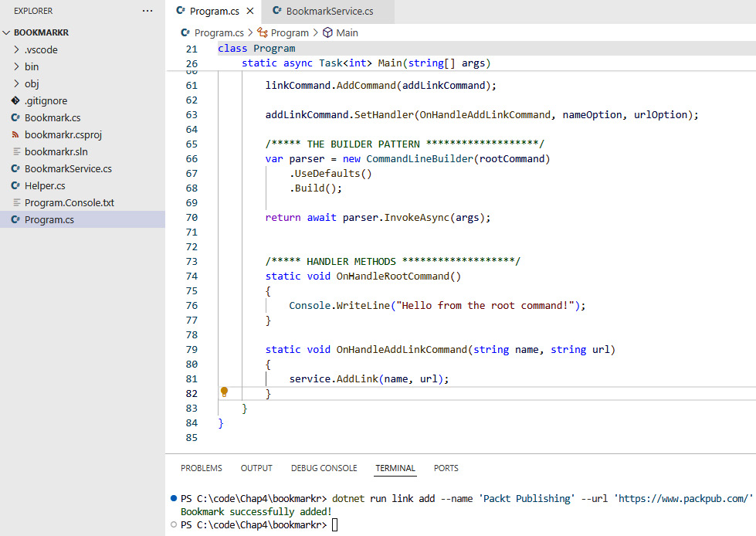The width and height of the screenshot is (756, 536).
Task: Switch to the BookmarkService.cs tab
Action: pyautogui.click(x=328, y=12)
